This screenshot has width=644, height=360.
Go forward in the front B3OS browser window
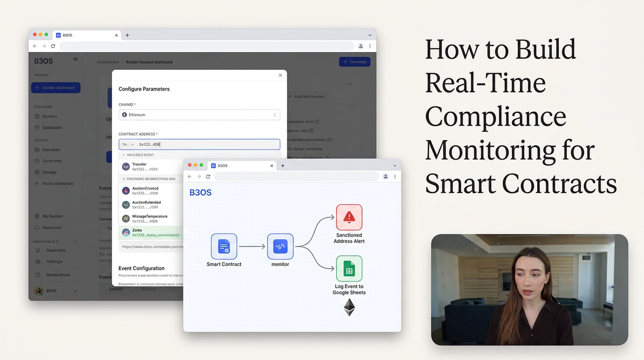[199, 176]
